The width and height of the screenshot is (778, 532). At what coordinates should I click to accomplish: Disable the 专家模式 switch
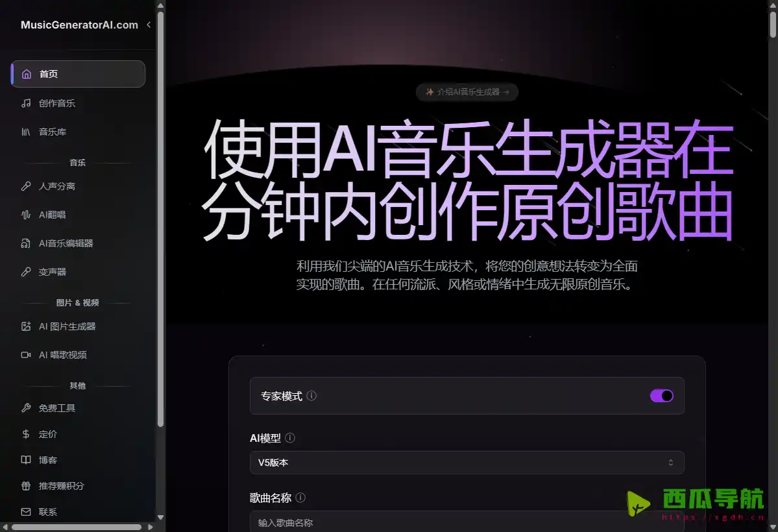(x=661, y=396)
